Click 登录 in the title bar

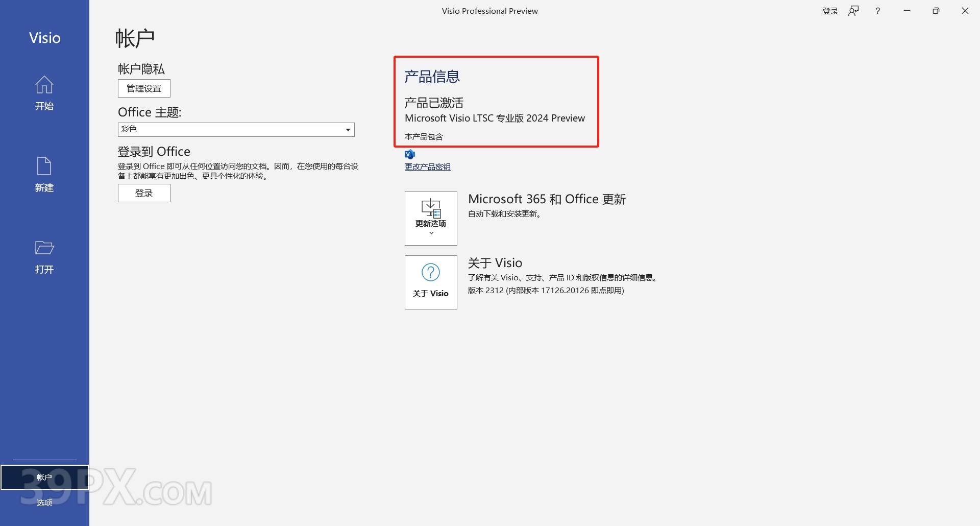(830, 11)
